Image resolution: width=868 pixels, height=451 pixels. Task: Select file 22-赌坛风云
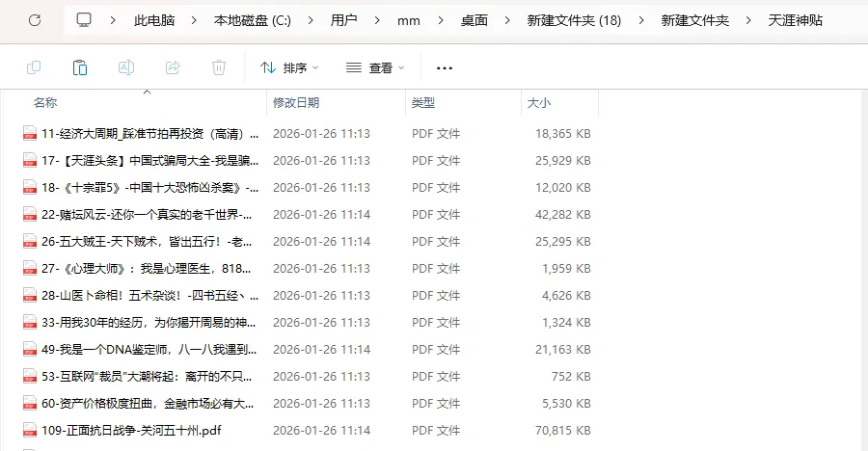point(147,214)
